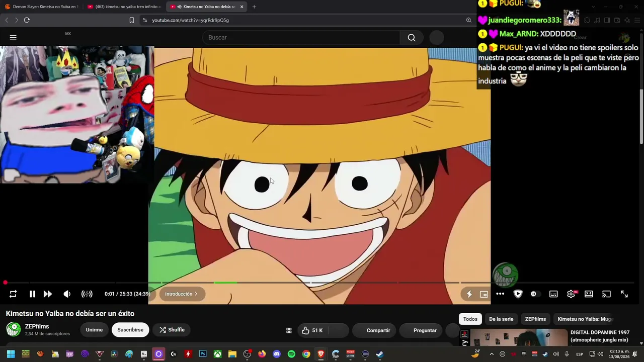Image resolution: width=644 pixels, height=362 pixels.
Task: Click the address bar URL
Action: 190,20
